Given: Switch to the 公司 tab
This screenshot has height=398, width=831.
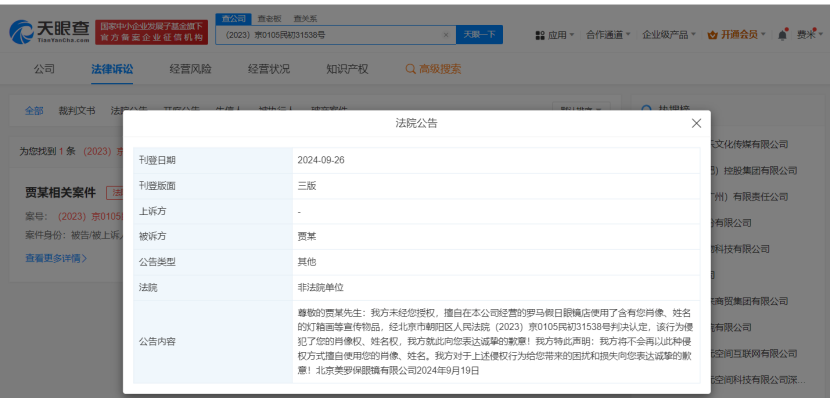Looking at the screenshot, I should pyautogui.click(x=44, y=69).
